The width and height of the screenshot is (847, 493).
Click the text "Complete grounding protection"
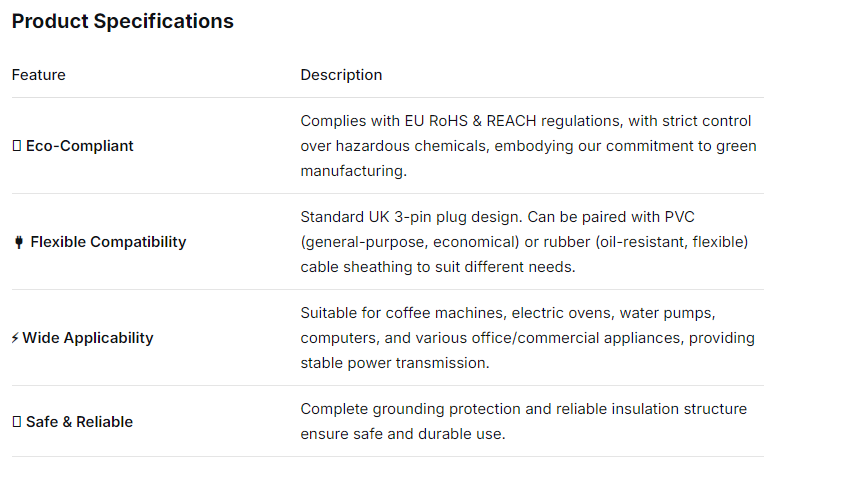[402, 409]
